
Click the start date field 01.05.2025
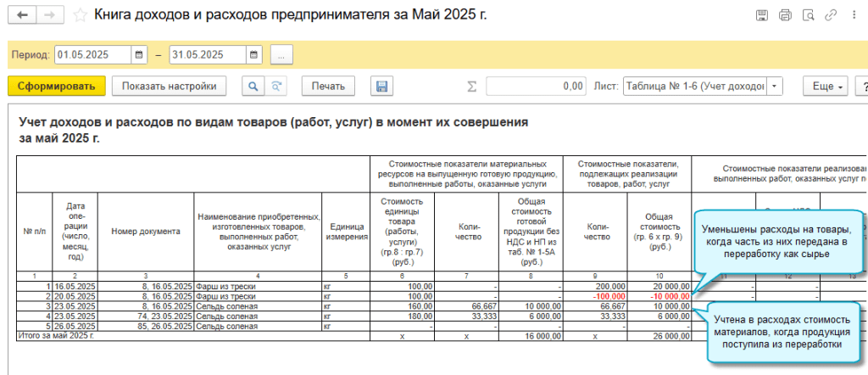click(92, 54)
